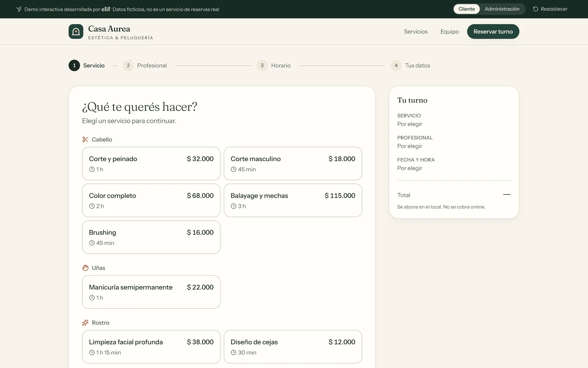The height and width of the screenshot is (368, 588).
Task: Go to step 1 Servicio
Action: (x=87, y=65)
